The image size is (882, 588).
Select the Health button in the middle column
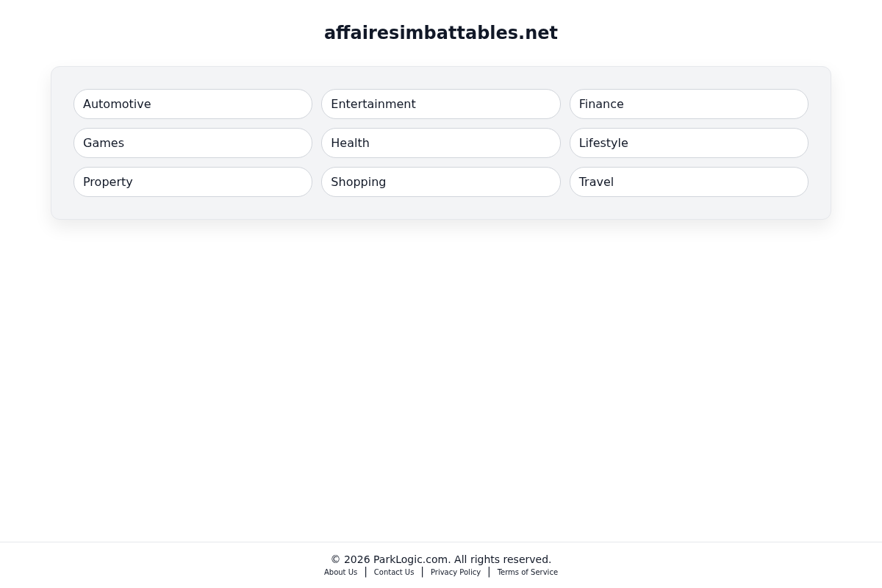tap(441, 143)
